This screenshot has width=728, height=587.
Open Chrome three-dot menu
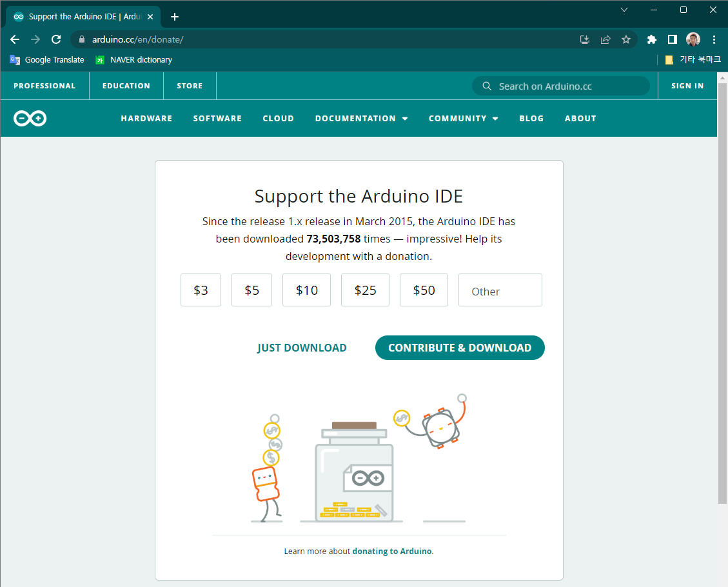pos(714,39)
